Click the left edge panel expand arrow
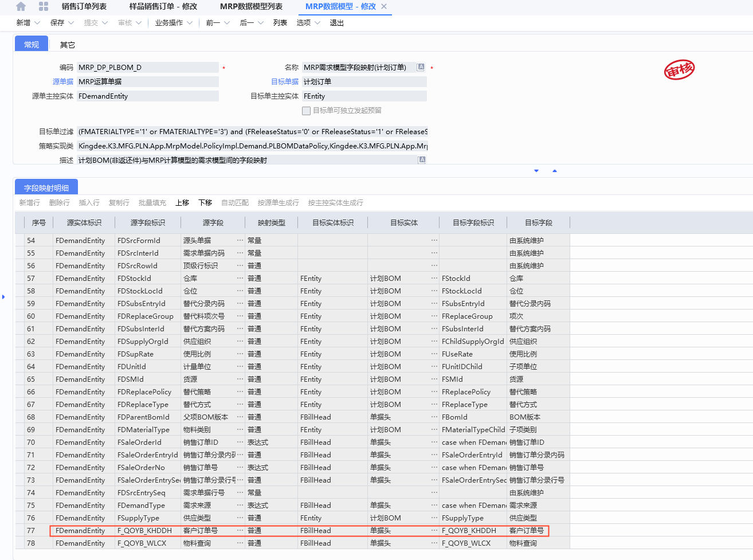 click(x=3, y=297)
